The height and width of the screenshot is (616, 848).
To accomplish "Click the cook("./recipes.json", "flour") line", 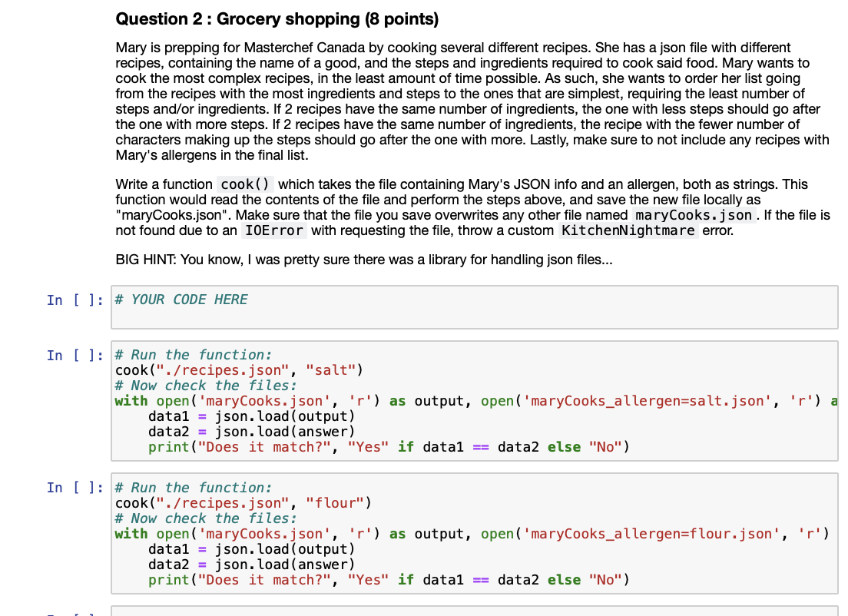I will point(243,503).
